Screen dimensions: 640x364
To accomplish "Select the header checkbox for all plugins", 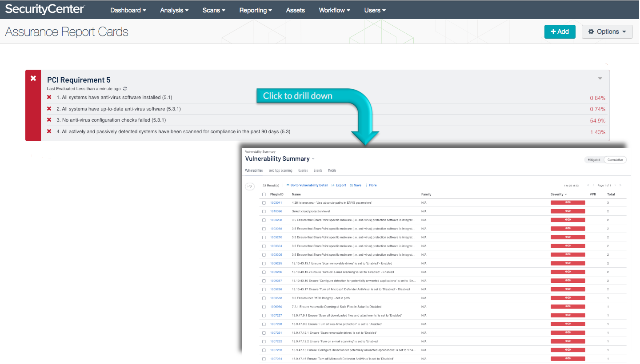I will point(264,194).
